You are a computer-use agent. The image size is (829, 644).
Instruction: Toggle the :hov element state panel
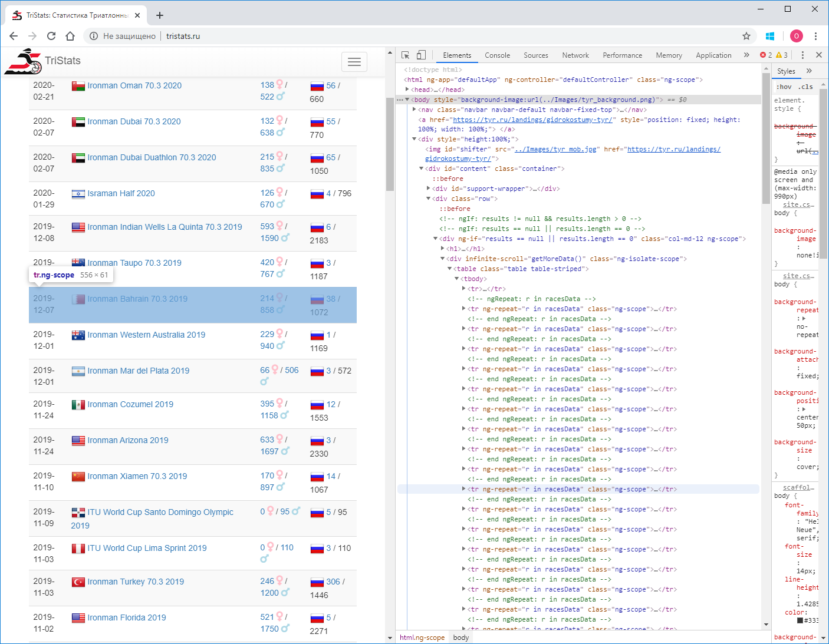click(x=784, y=87)
